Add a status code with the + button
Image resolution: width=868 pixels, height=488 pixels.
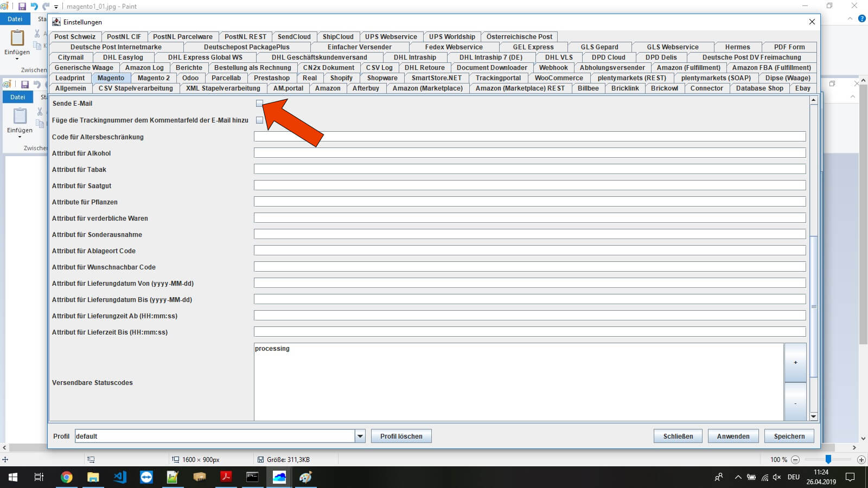coord(795,362)
